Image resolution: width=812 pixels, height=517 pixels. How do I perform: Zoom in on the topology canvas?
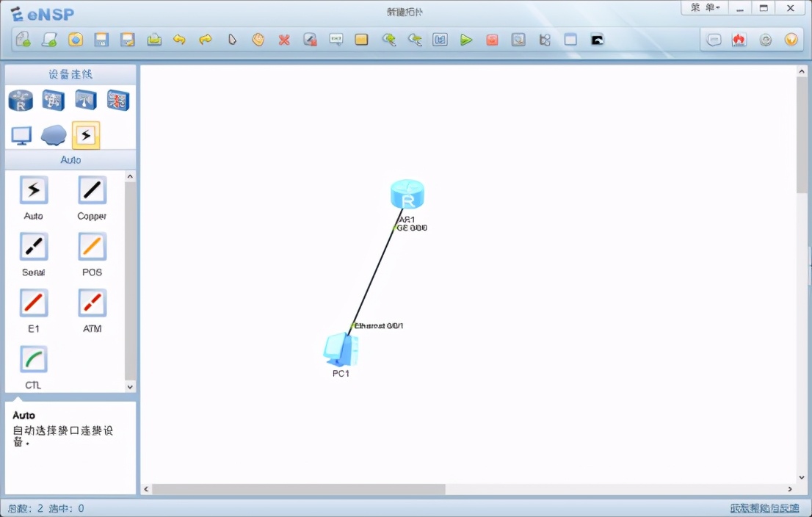[x=388, y=40]
